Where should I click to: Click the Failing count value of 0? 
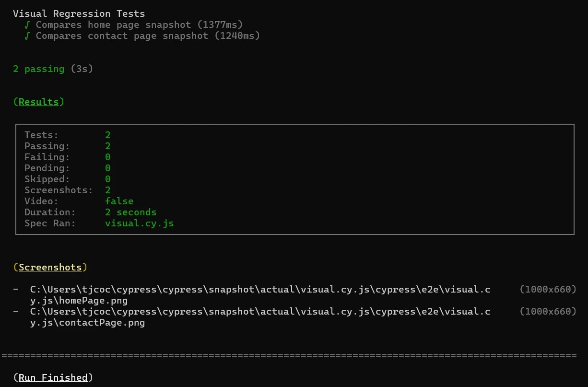pyautogui.click(x=108, y=157)
